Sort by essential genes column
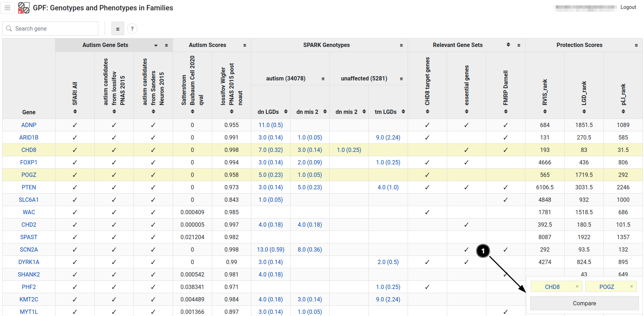644x316 pixels. (467, 111)
